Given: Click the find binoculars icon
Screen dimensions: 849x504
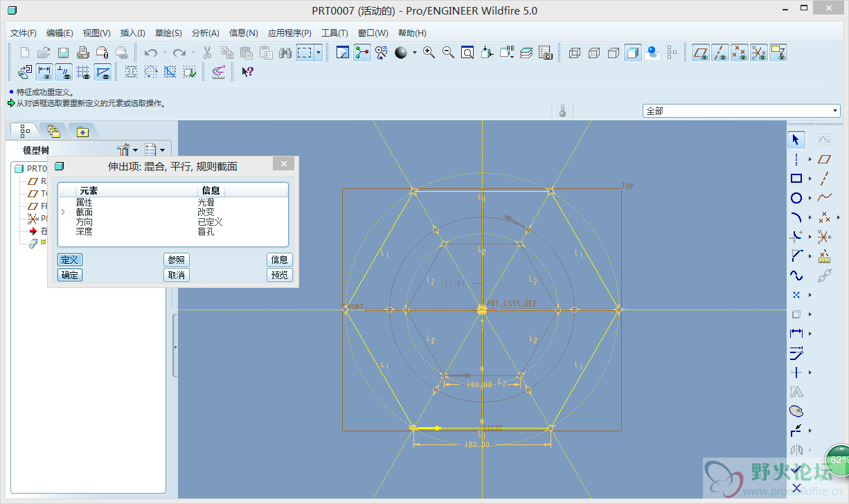Looking at the screenshot, I should click(x=285, y=53).
